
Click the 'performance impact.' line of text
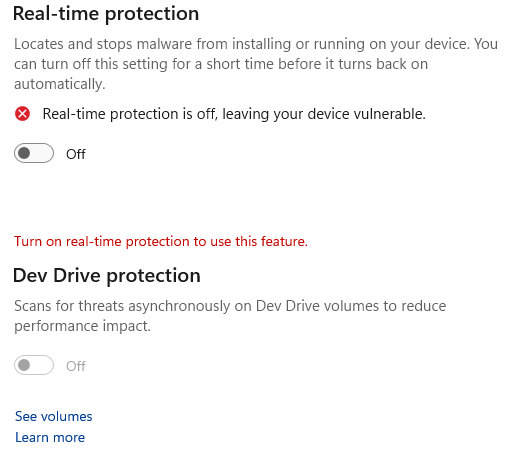[82, 326]
